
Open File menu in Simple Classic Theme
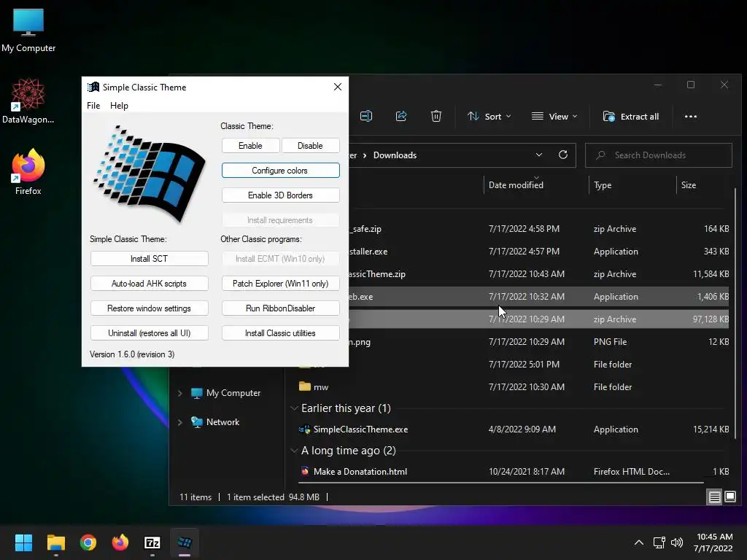click(93, 105)
